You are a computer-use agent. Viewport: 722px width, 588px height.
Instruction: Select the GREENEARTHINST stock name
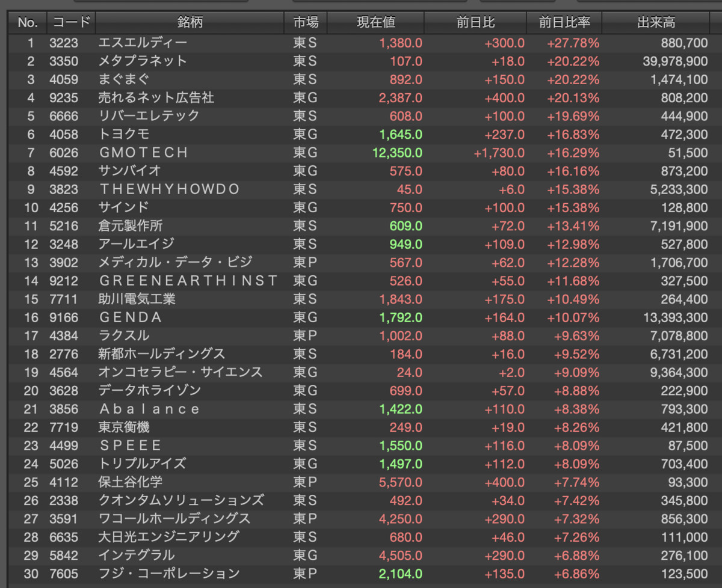tap(188, 281)
